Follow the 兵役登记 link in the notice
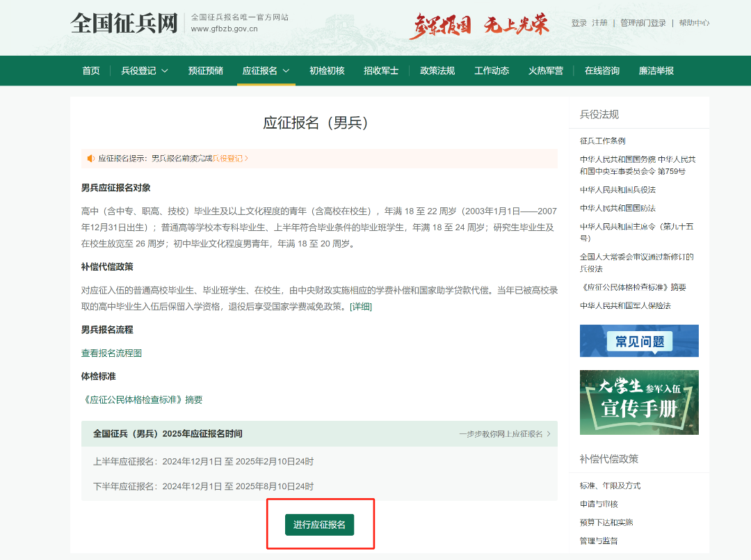Screen dimensions: 751x560 point(229,159)
